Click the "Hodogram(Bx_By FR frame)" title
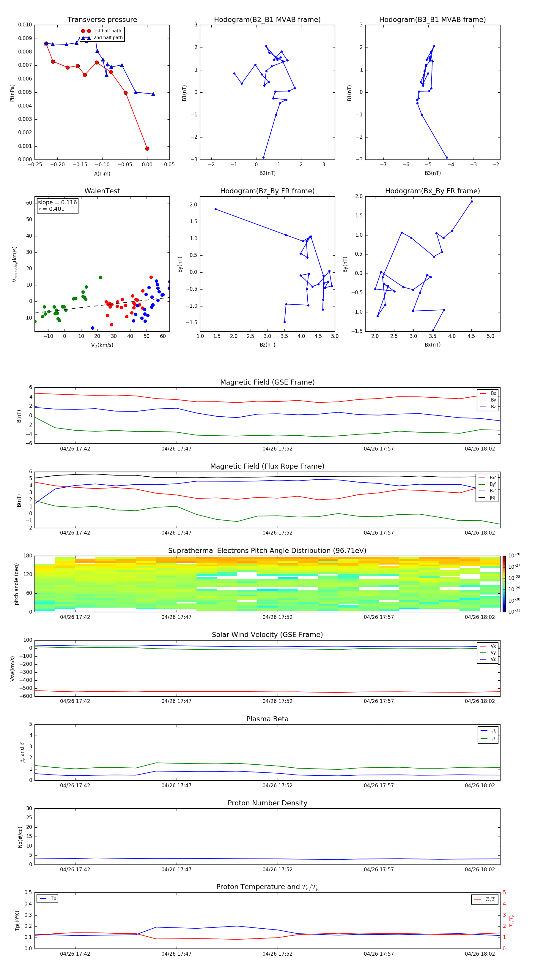 (x=432, y=191)
